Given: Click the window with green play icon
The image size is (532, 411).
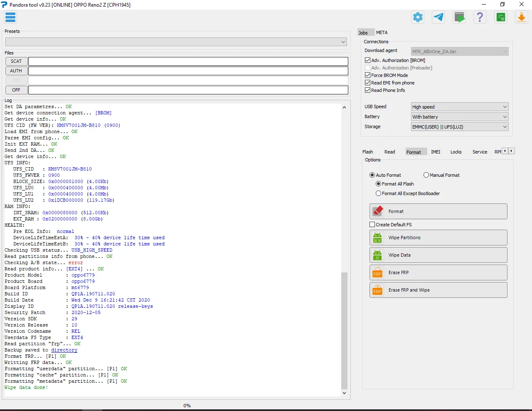Looking at the screenshot, I should [x=459, y=17].
